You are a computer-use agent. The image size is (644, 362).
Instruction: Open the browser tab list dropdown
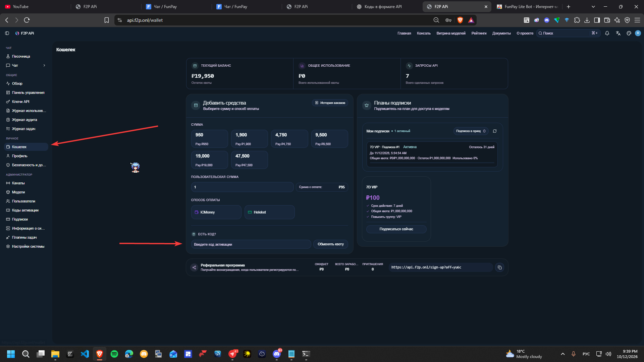(593, 7)
